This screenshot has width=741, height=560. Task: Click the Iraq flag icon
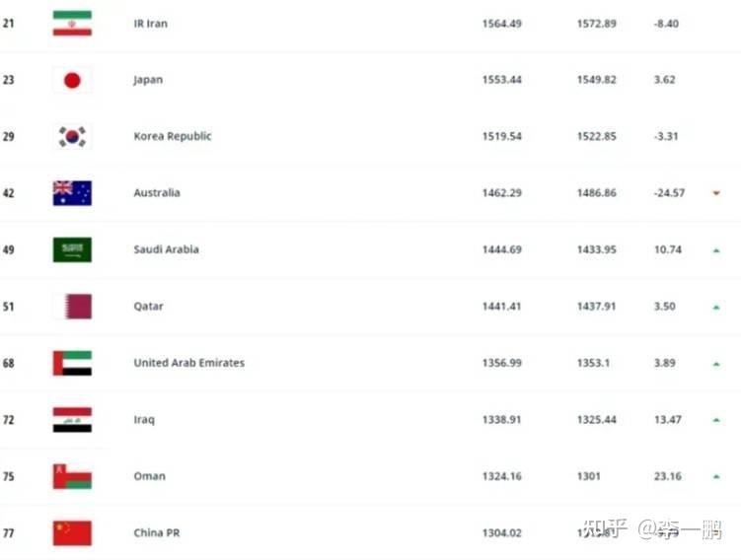[x=72, y=420]
